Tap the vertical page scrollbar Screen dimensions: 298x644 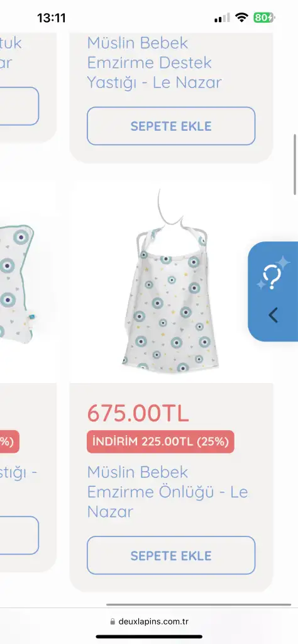point(295,164)
